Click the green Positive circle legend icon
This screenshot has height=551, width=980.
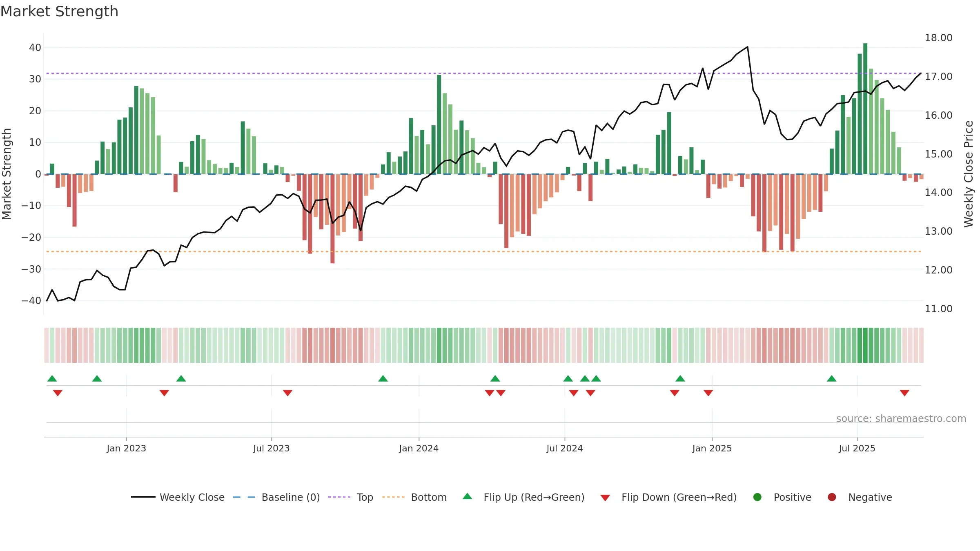pyautogui.click(x=757, y=497)
